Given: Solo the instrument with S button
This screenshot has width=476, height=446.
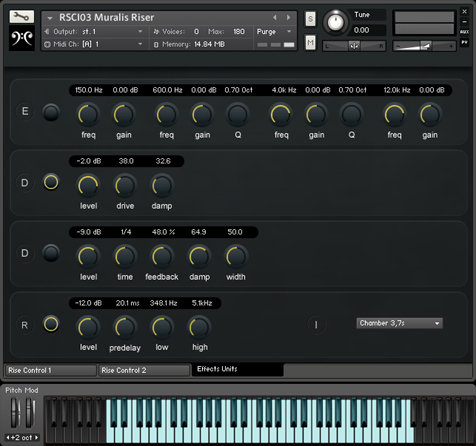Looking at the screenshot, I should (x=310, y=19).
